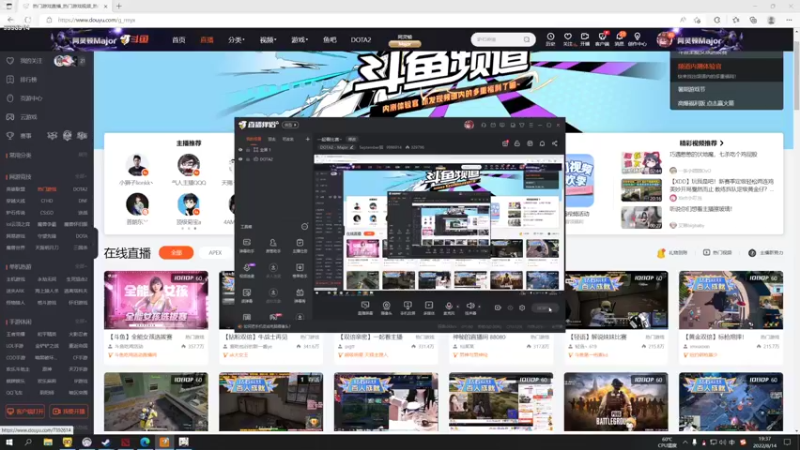Click the record camera icon beside settings gear
The image size is (800, 450).
[497, 308]
